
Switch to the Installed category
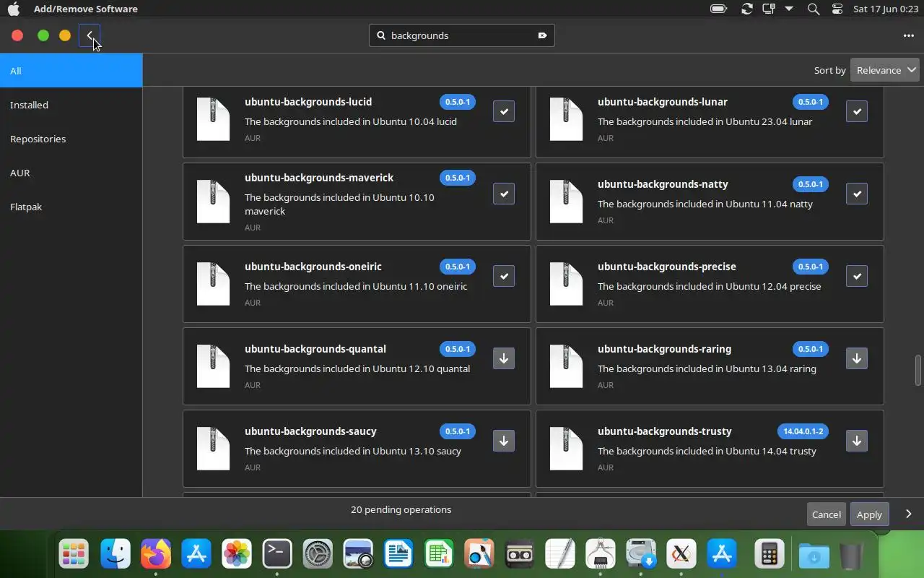click(x=71, y=105)
